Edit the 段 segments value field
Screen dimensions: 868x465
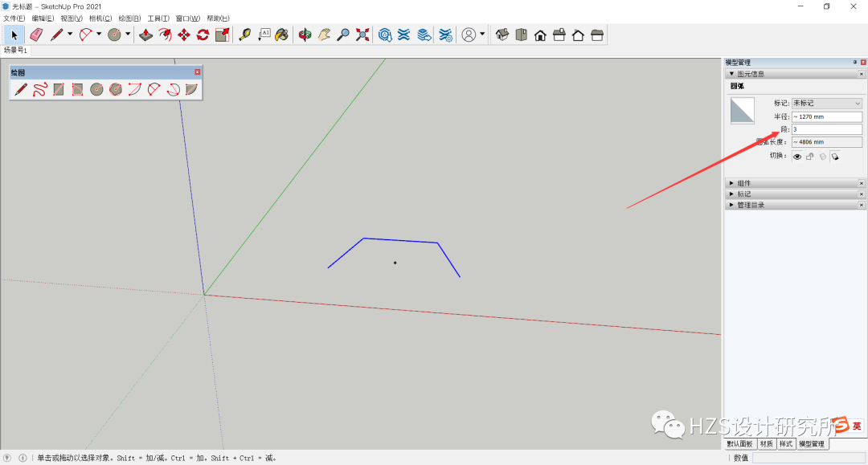pos(826,128)
